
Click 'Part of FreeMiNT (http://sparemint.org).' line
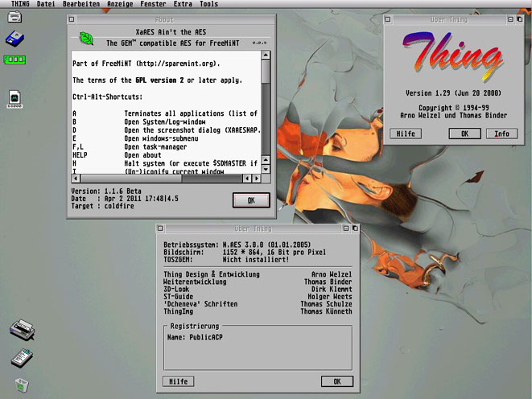pos(146,64)
